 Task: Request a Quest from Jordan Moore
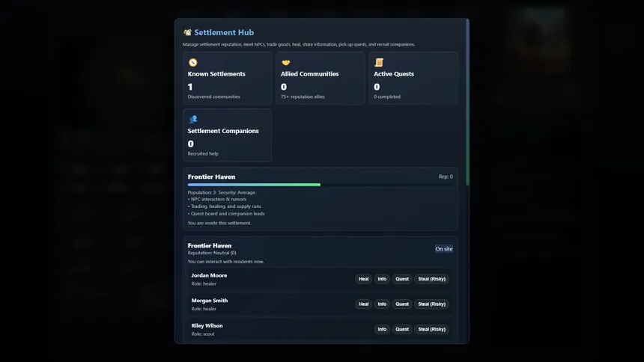coord(402,279)
